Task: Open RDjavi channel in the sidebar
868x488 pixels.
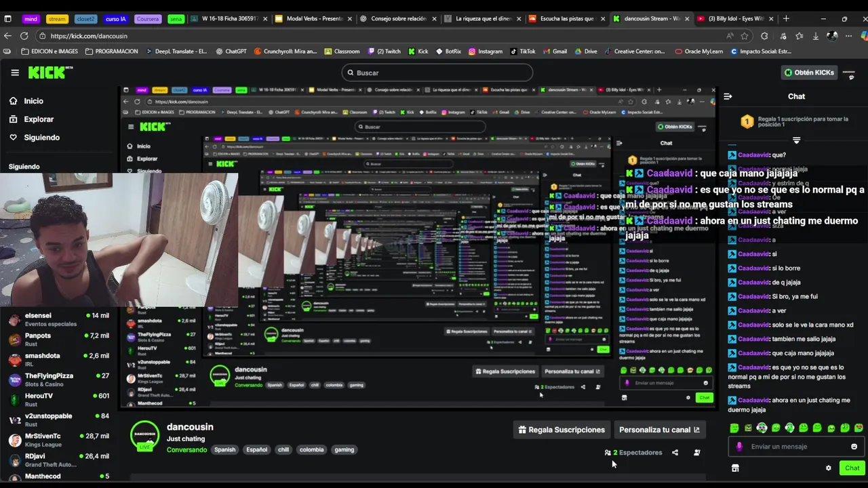Action: [58, 460]
